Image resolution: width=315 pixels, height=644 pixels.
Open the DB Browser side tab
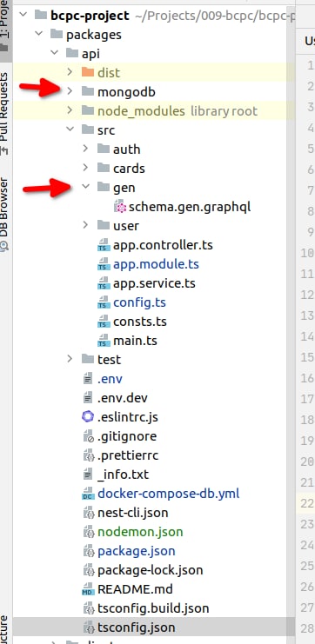pos(4,214)
